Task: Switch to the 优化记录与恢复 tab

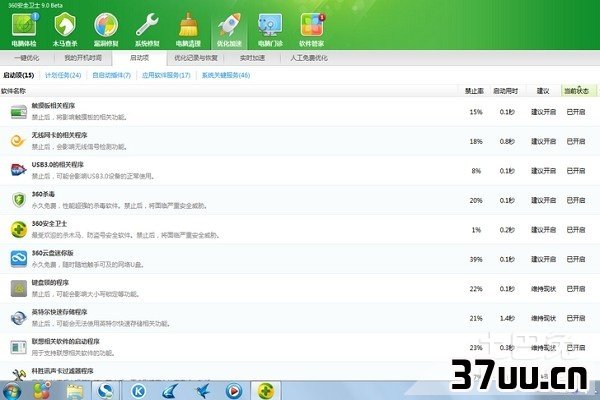Action: pyautogui.click(x=196, y=58)
